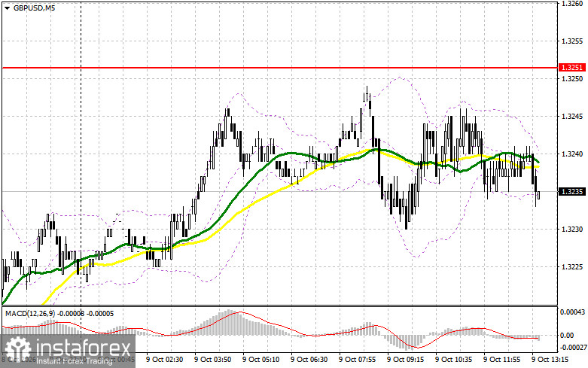Click the red 1.3251 price level label
Viewport: 588px width, 368px height.
coord(571,68)
